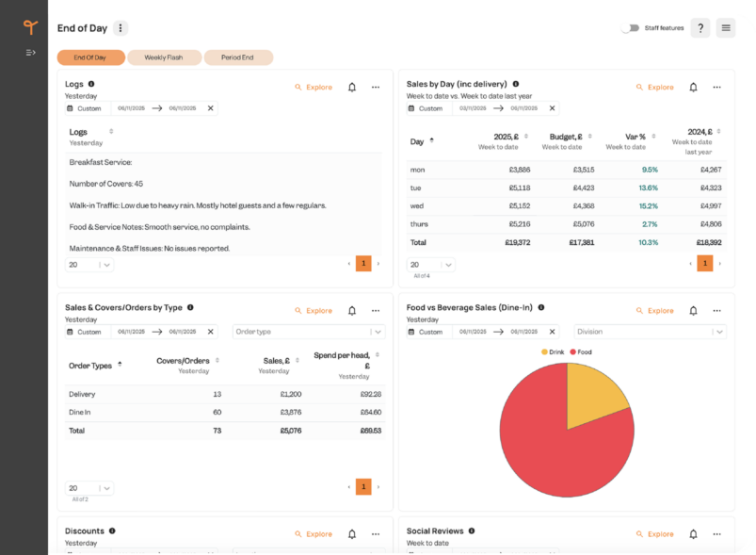Screen dimensions: 756x555
Task: Switch to the Weekly Flash tab
Action: [164, 57]
